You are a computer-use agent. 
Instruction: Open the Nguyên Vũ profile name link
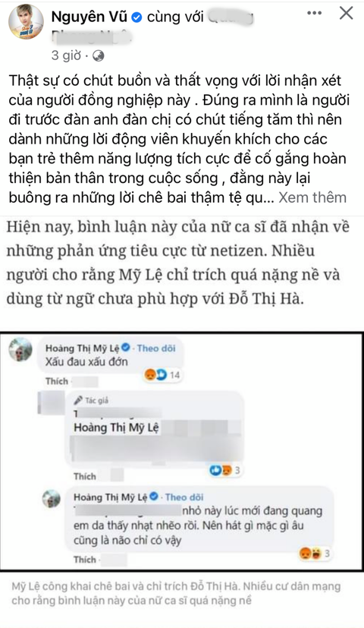click(89, 17)
